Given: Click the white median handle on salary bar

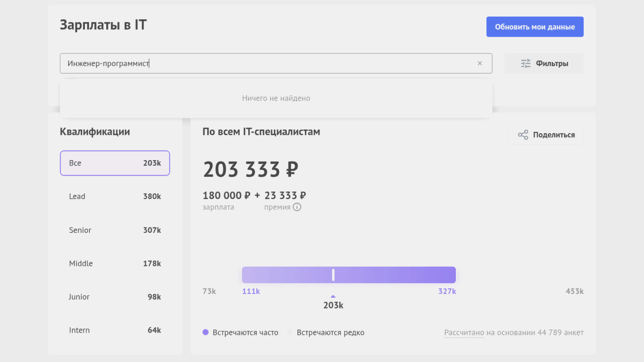Looking at the screenshot, I should pos(333,275).
